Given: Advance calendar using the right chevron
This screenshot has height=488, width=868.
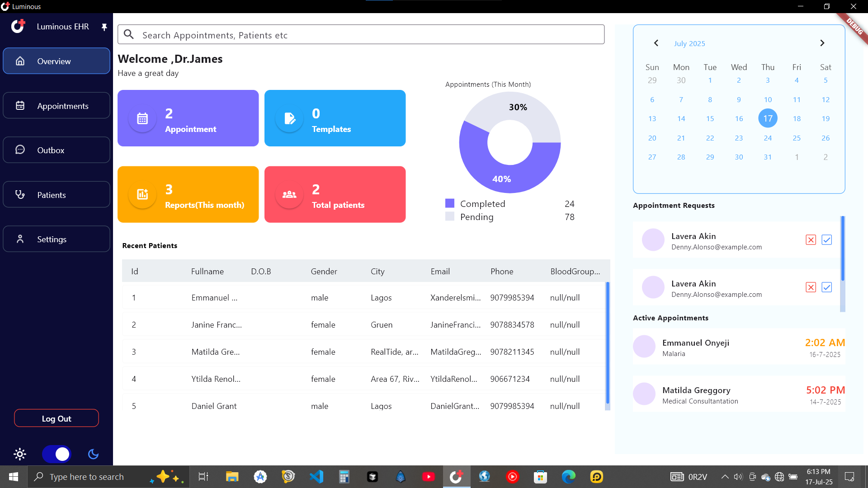Looking at the screenshot, I should click(x=822, y=43).
